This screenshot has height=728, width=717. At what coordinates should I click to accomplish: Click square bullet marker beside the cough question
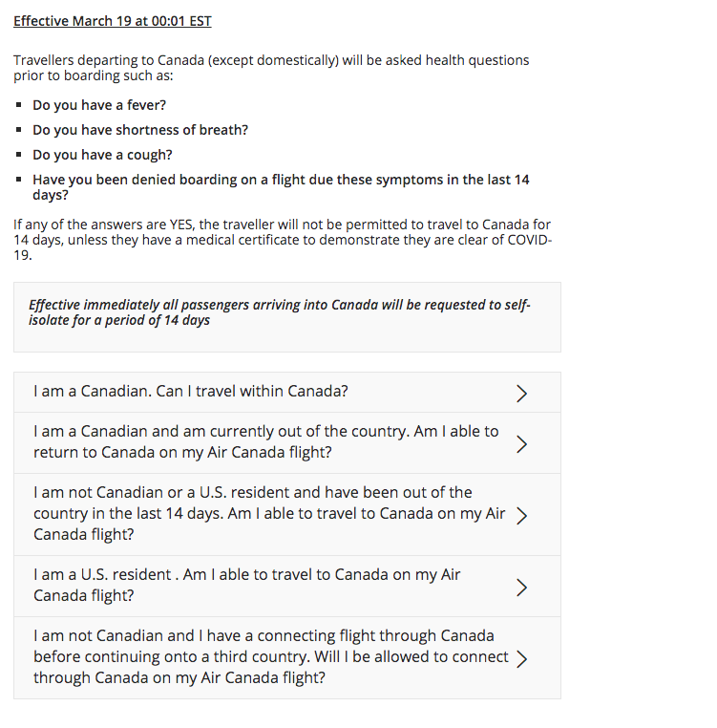pyautogui.click(x=18, y=155)
